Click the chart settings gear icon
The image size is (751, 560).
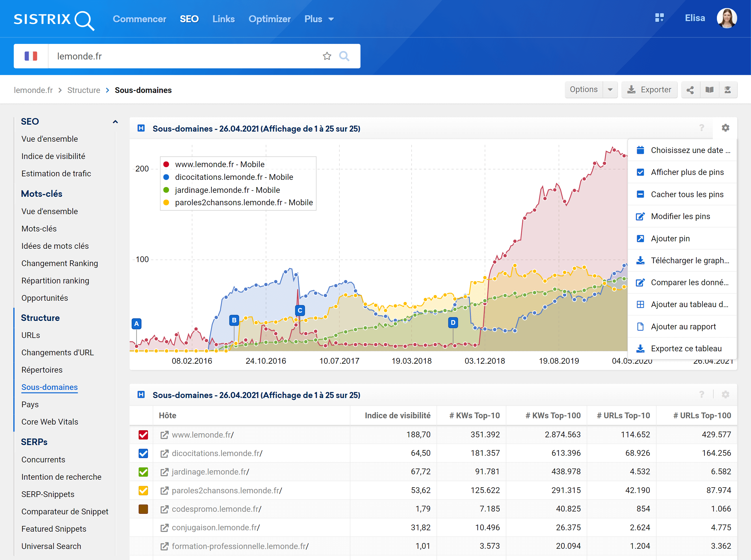[x=725, y=128]
